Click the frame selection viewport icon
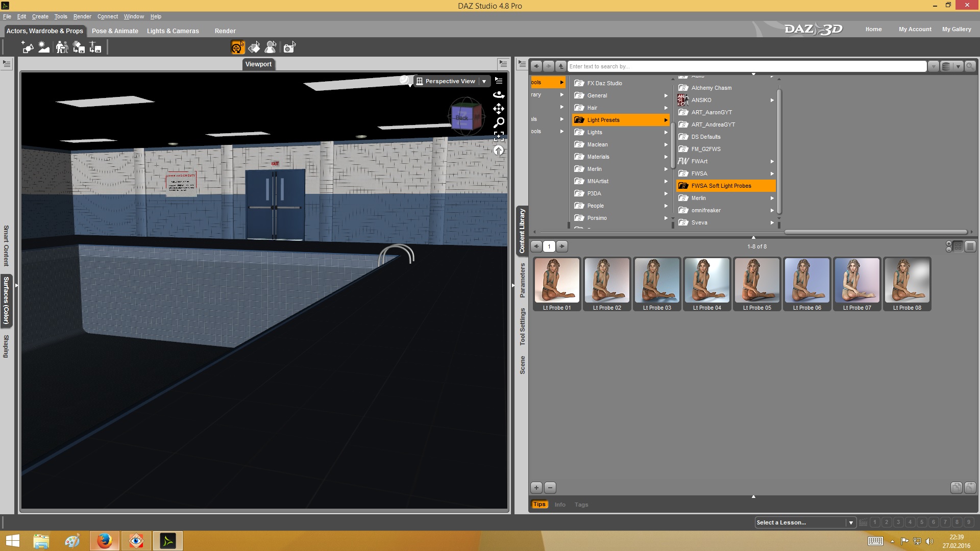 point(499,136)
